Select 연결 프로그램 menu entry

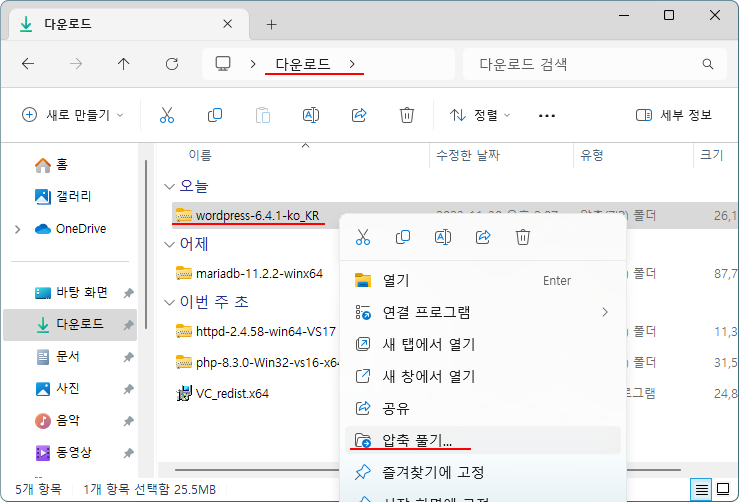pyautogui.click(x=483, y=312)
